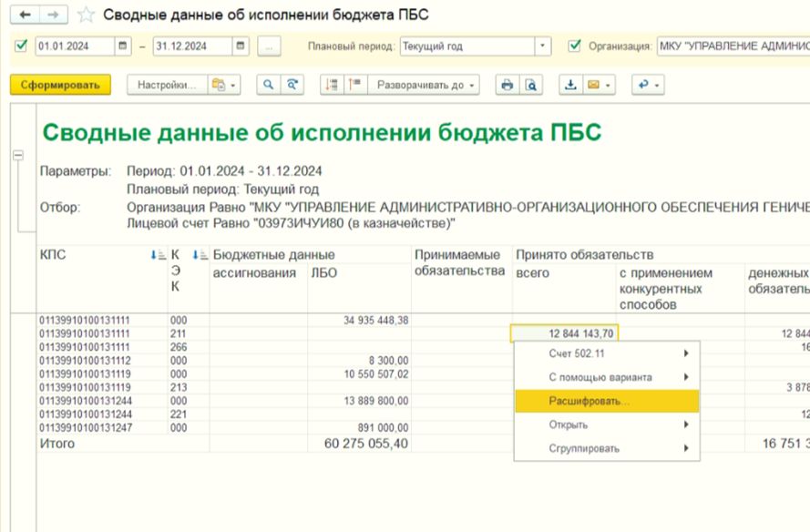Select ЛБО value 13 889 800,00
Screen dimensions: 810x532
click(360, 401)
